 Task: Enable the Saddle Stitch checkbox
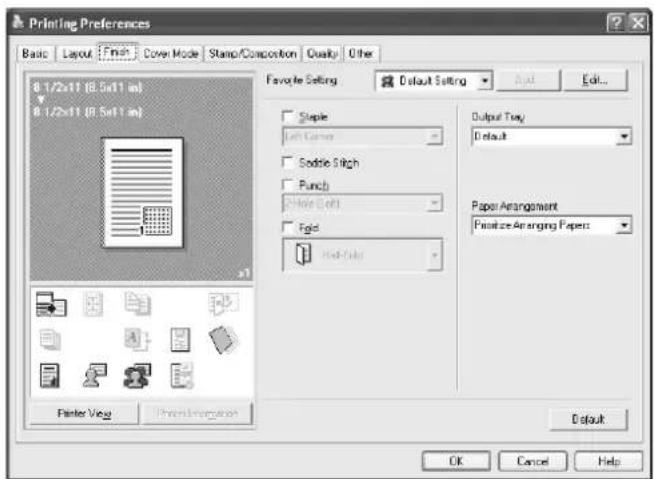(x=288, y=162)
